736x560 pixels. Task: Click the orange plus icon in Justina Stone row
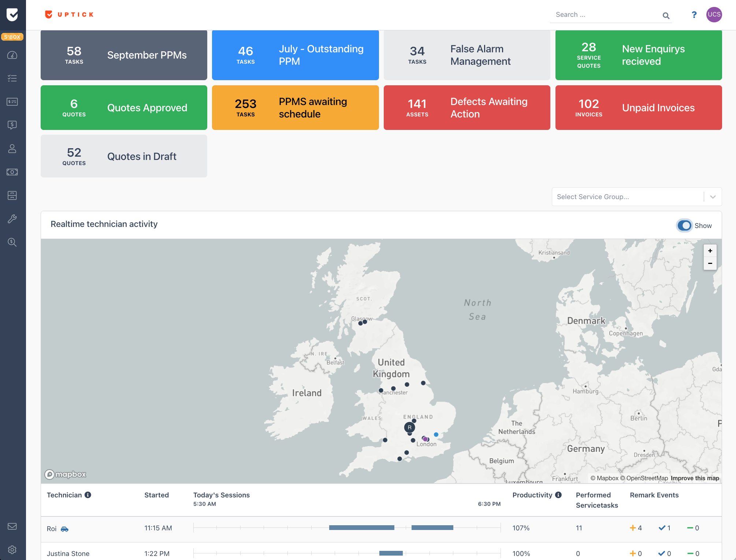pos(633,553)
